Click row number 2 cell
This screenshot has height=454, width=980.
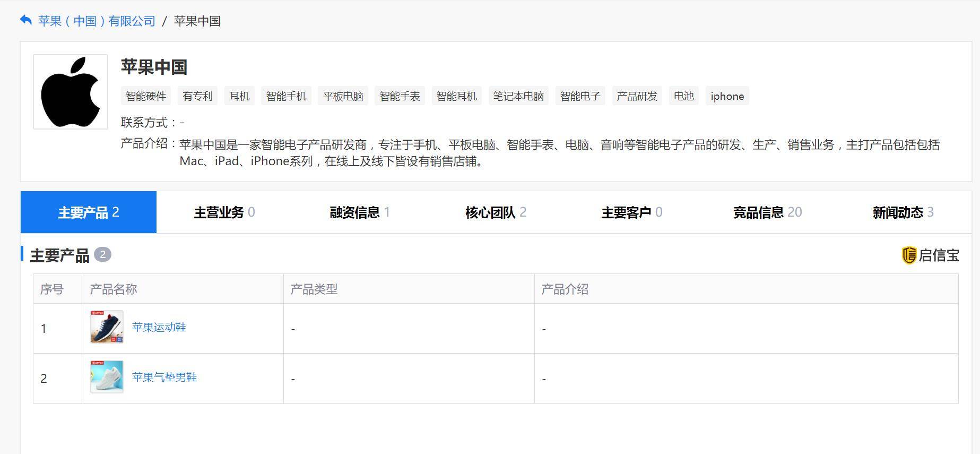pyautogui.click(x=58, y=379)
